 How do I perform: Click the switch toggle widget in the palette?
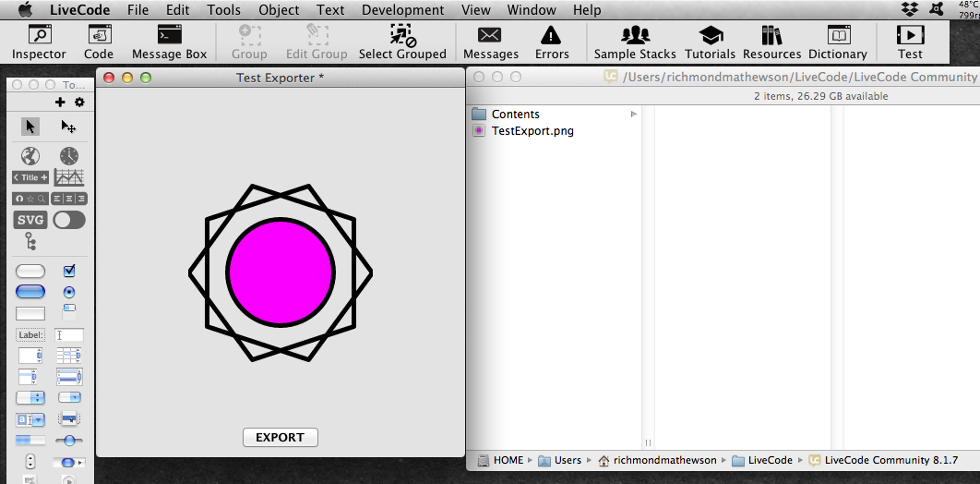(69, 220)
